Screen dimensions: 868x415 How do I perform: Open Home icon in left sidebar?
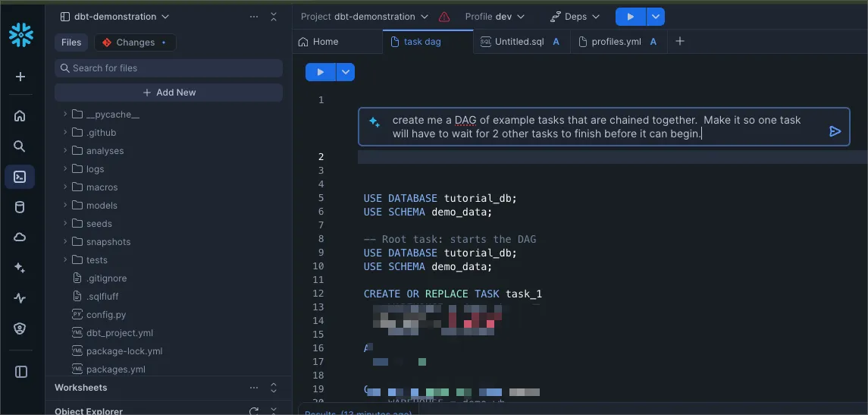[20, 116]
